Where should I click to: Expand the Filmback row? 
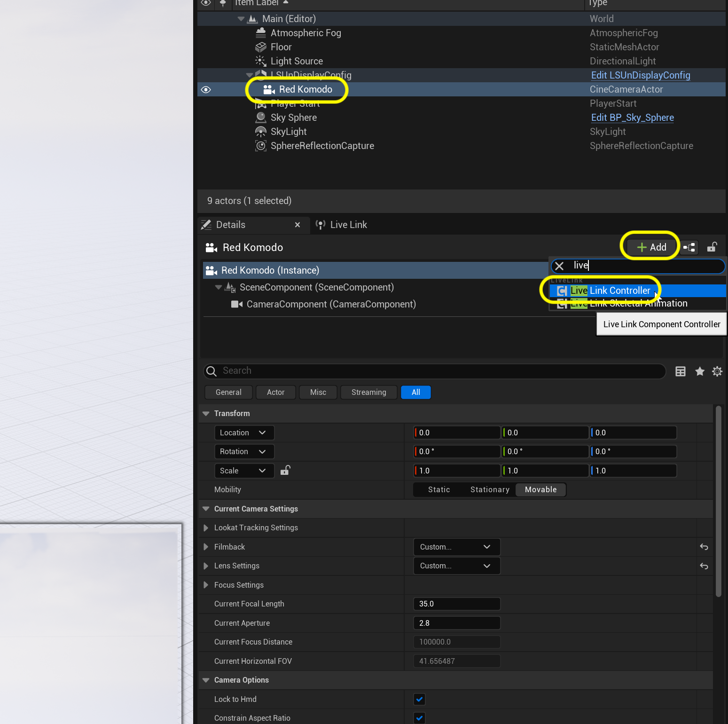206,547
